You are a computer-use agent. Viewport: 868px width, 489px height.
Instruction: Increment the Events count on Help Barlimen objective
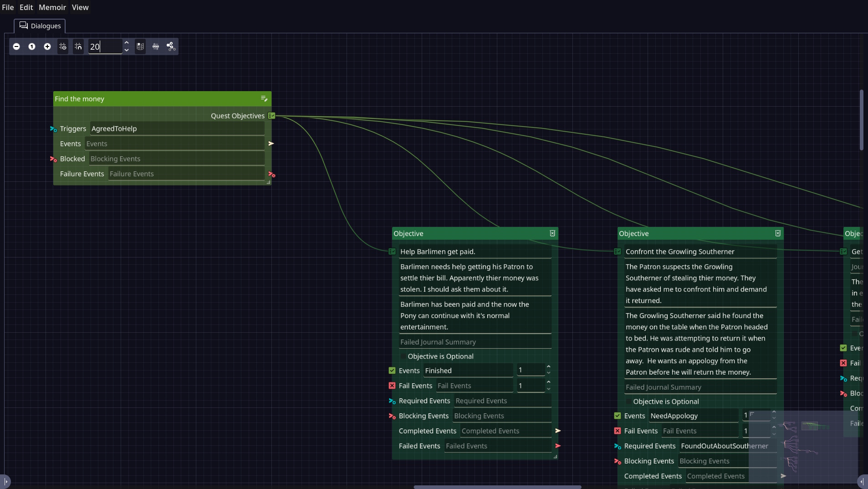[x=549, y=367]
